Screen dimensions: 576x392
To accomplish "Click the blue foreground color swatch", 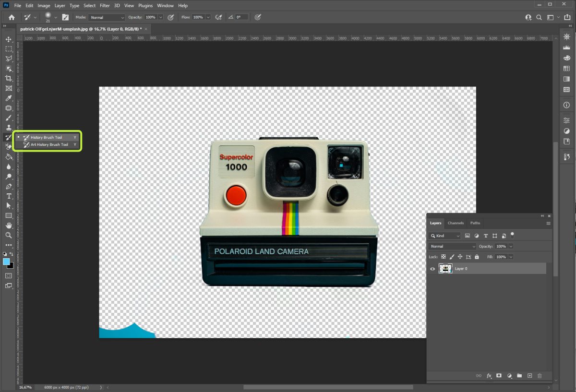I will pyautogui.click(x=6, y=261).
